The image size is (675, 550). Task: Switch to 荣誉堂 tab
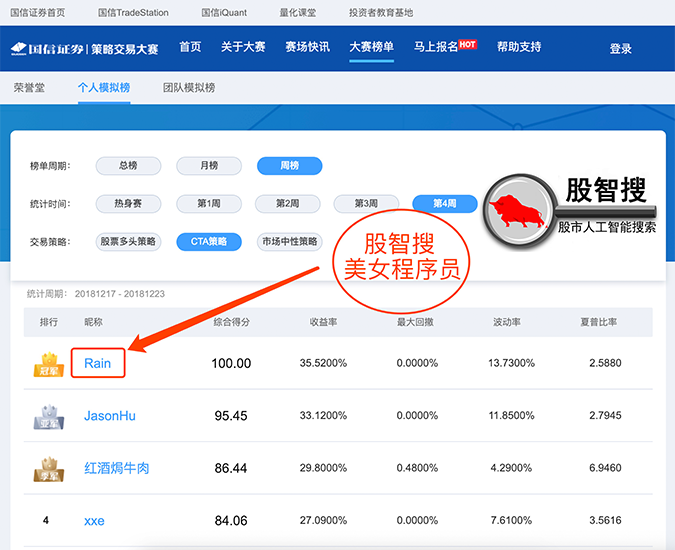(29, 87)
